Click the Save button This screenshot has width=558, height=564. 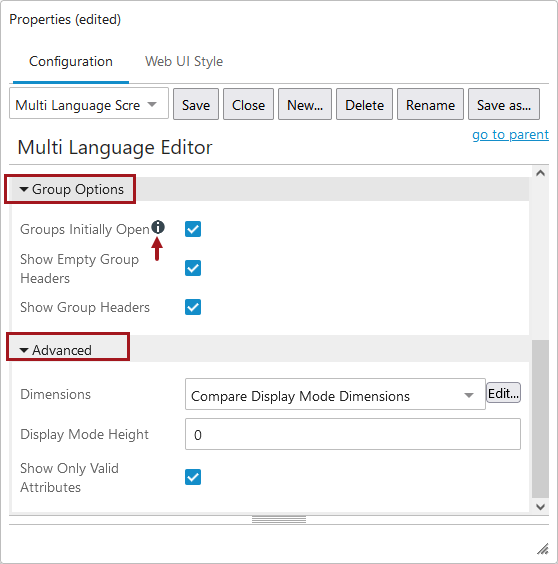point(196,104)
